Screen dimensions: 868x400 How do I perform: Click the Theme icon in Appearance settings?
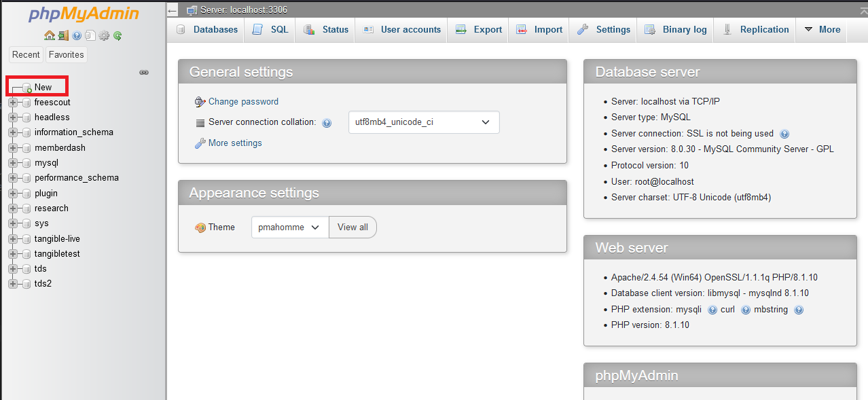tap(201, 227)
